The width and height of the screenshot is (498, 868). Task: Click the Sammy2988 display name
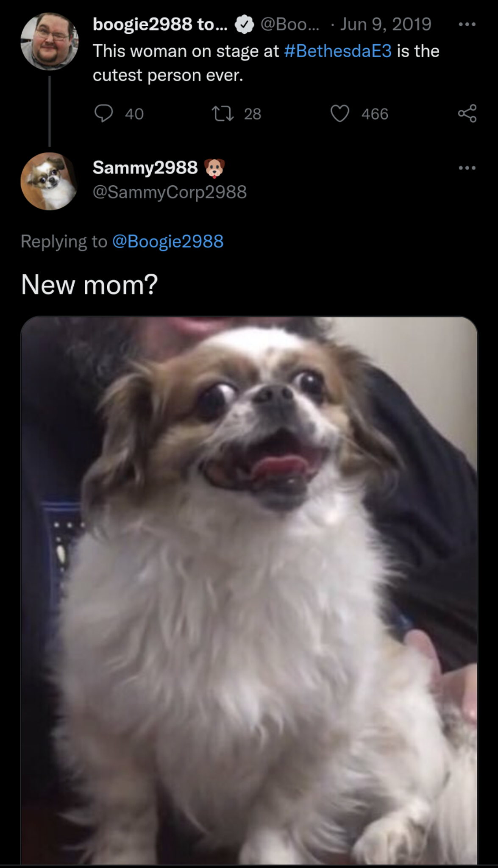pyautogui.click(x=145, y=167)
